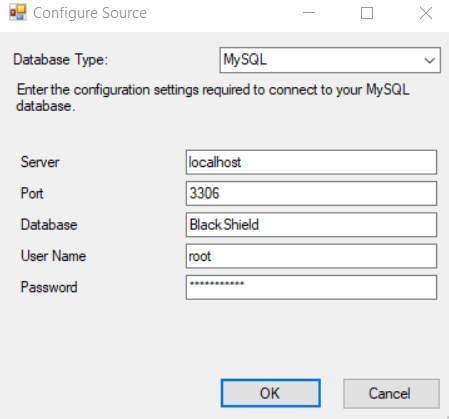Click the Configure Source title text
The height and width of the screenshot is (419, 449).
tap(90, 13)
